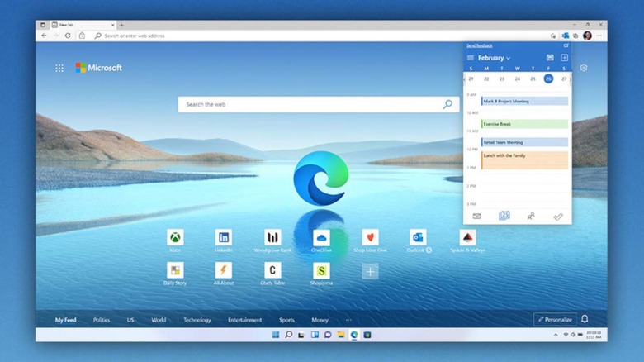
Task: Switch to the Technology feed tab
Action: 197,320
